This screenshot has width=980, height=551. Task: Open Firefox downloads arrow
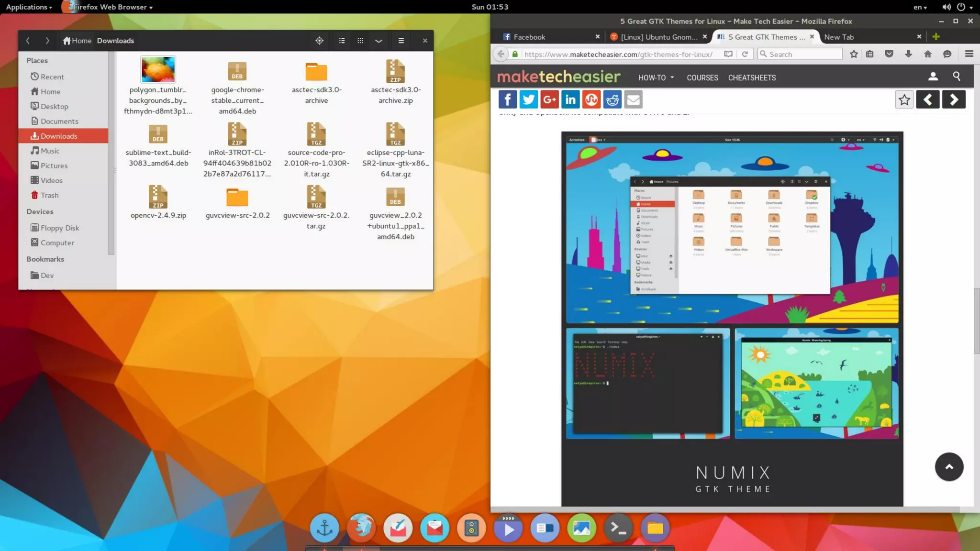[x=908, y=54]
